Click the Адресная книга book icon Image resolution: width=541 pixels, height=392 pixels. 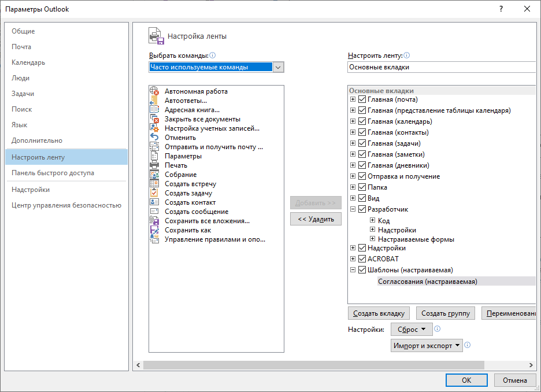point(154,110)
